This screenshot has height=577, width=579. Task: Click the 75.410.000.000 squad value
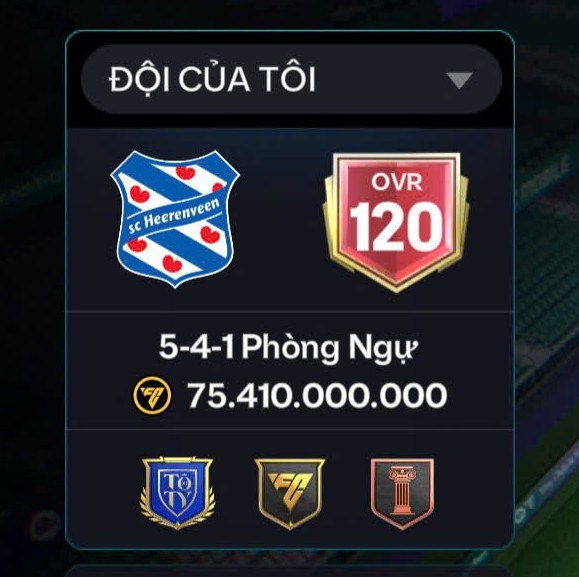(317, 396)
